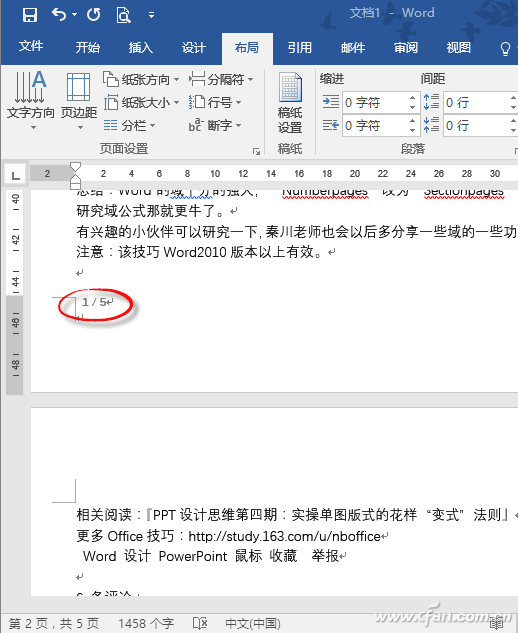The height and width of the screenshot is (633, 518).
Task: Switch to the 引用 (References) tab
Action: pos(300,48)
